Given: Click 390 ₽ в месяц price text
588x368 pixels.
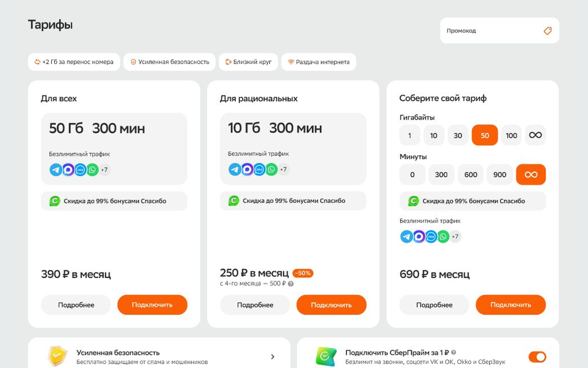Looking at the screenshot, I should coord(76,274).
